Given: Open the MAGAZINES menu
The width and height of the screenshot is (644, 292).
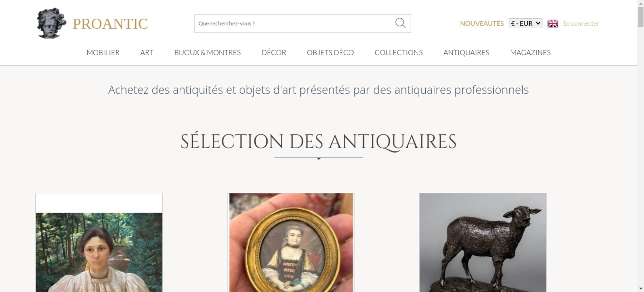Looking at the screenshot, I should point(530,52).
